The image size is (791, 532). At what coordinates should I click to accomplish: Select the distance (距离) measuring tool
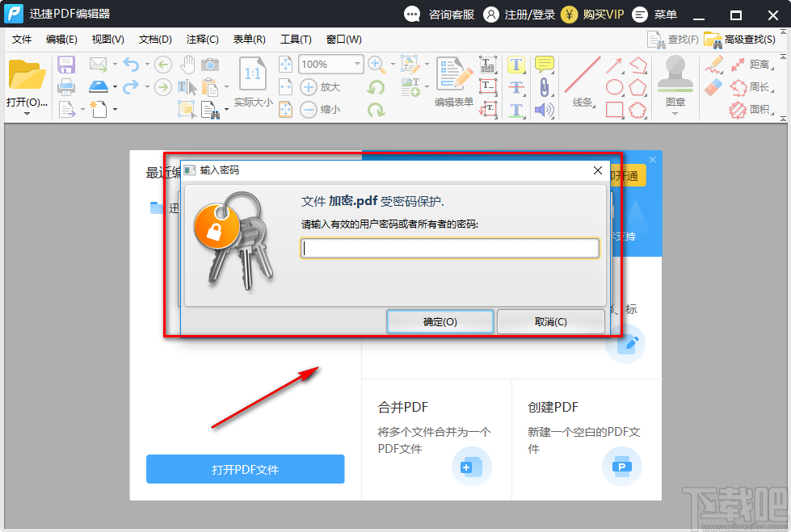point(751,65)
